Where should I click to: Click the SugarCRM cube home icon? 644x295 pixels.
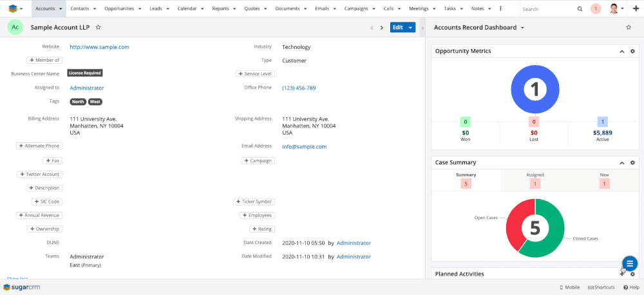coord(13,9)
